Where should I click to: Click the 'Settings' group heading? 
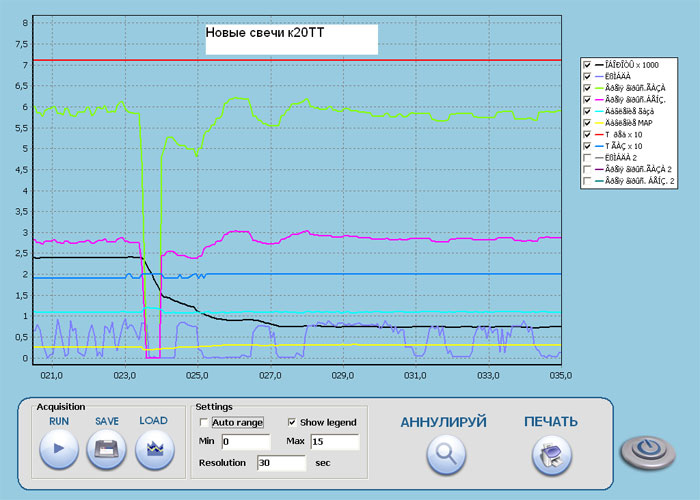tap(214, 407)
